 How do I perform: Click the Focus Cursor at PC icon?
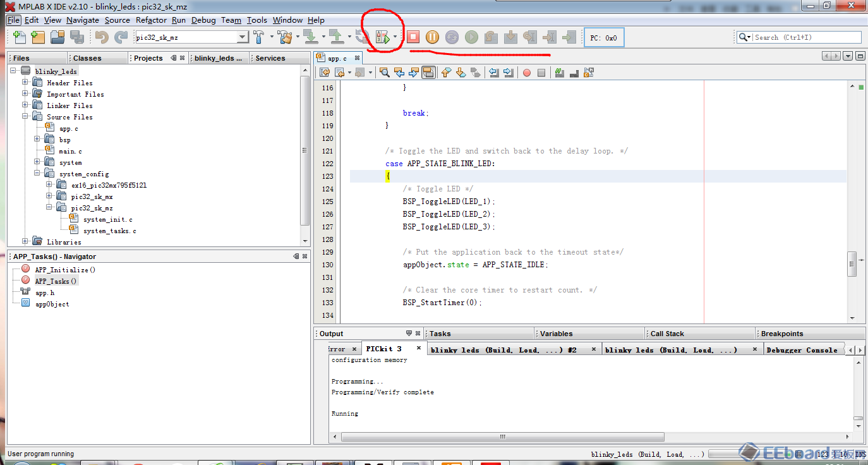569,37
